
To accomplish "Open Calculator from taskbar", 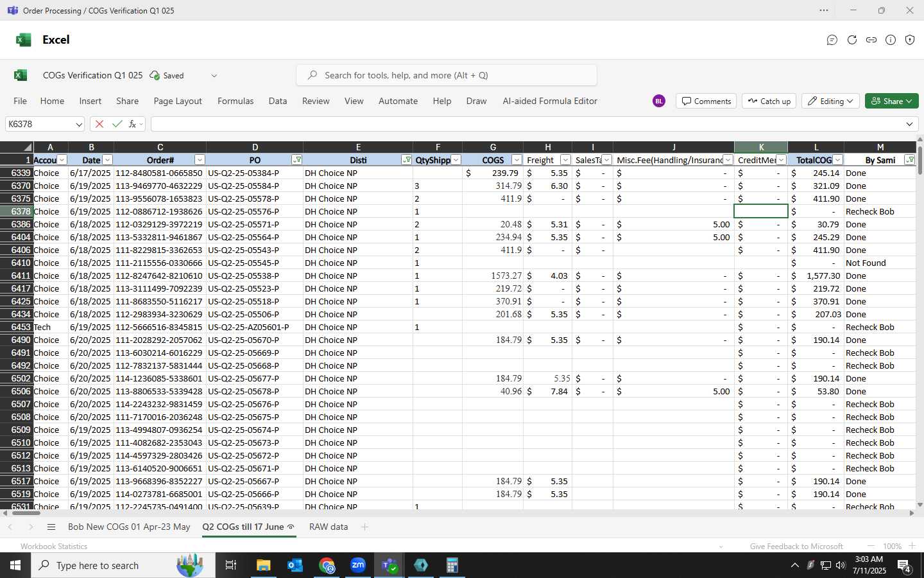I will [452, 565].
